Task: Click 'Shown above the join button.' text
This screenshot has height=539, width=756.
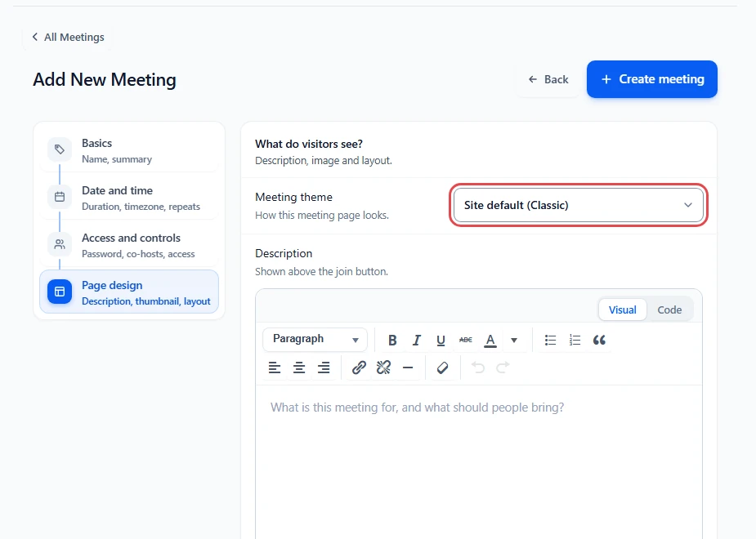Action: 321,272
